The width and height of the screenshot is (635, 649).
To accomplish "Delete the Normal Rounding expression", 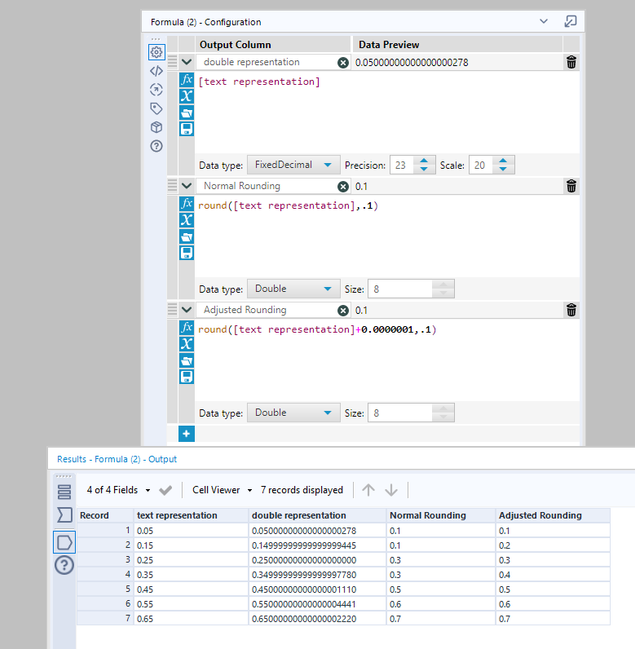I will click(x=571, y=186).
